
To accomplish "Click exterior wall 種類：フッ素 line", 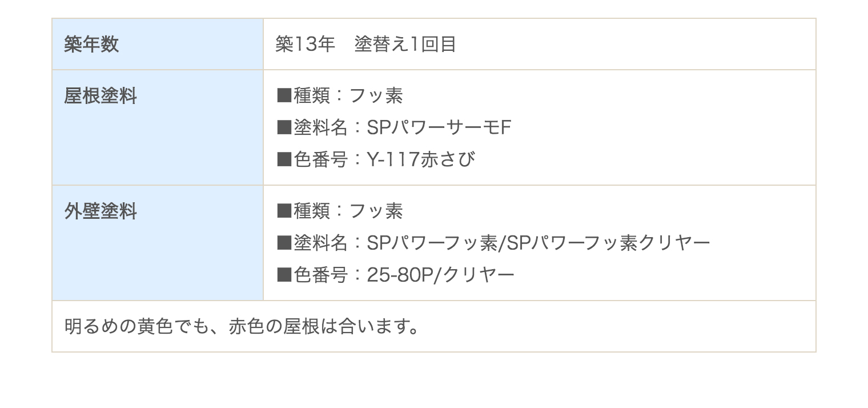I will (x=340, y=211).
